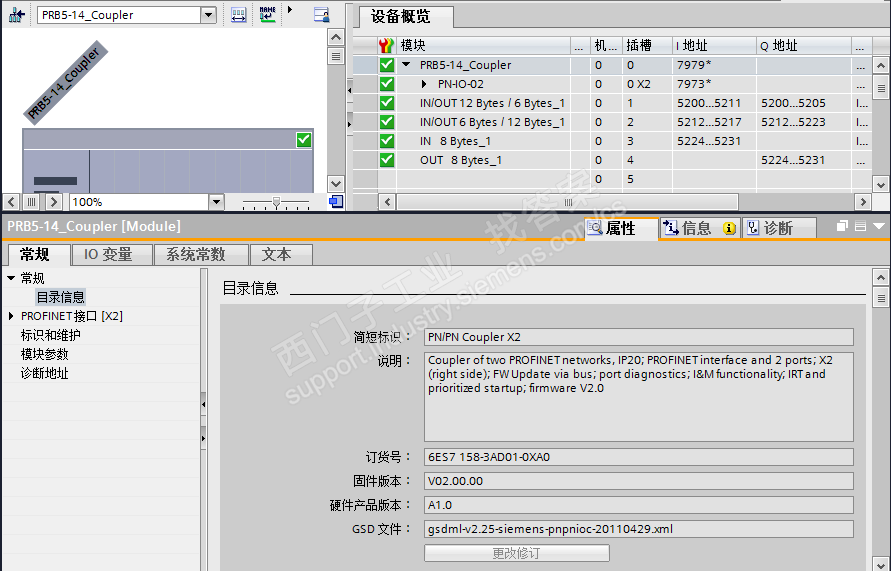Click the network view icon left of device selector
The height and width of the screenshot is (571, 891).
click(17, 15)
